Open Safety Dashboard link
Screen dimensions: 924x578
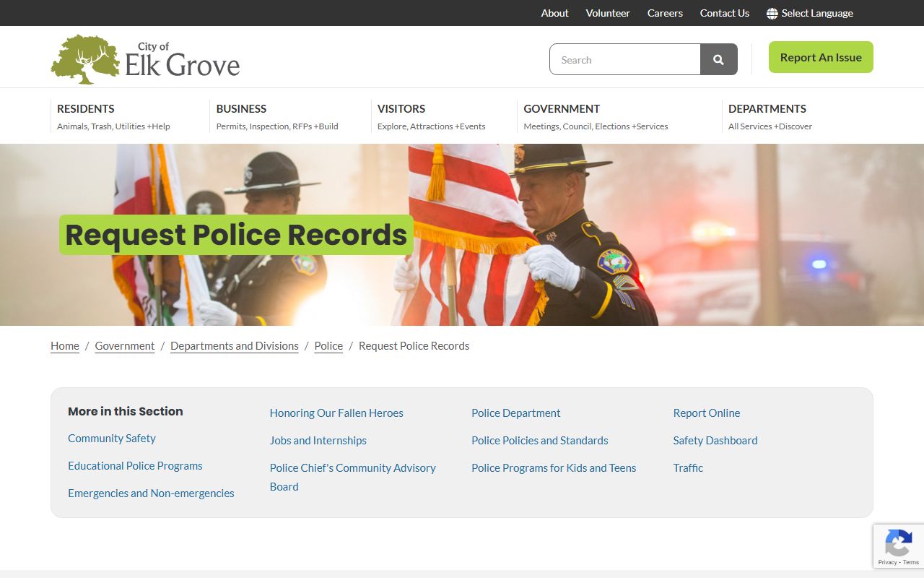pyautogui.click(x=715, y=441)
